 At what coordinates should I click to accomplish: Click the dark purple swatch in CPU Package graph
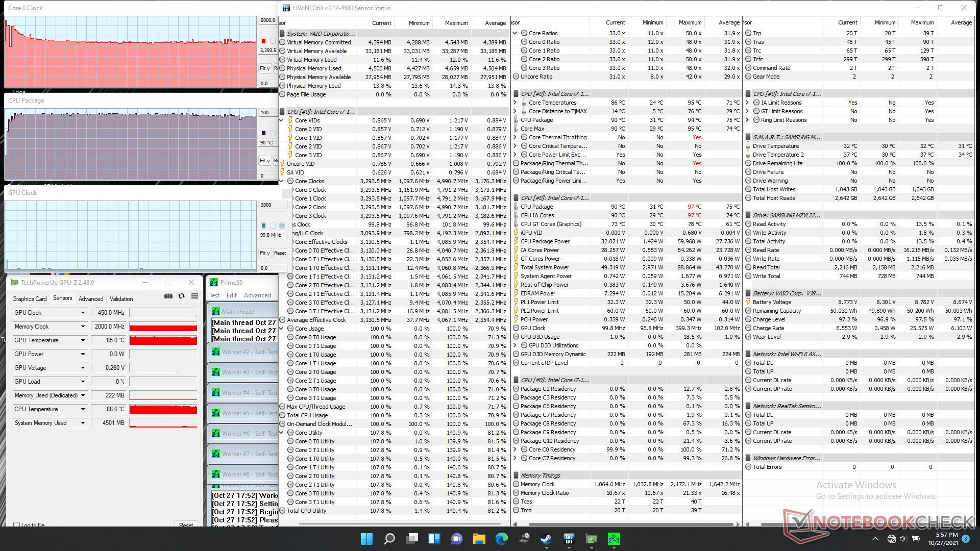pos(263,133)
